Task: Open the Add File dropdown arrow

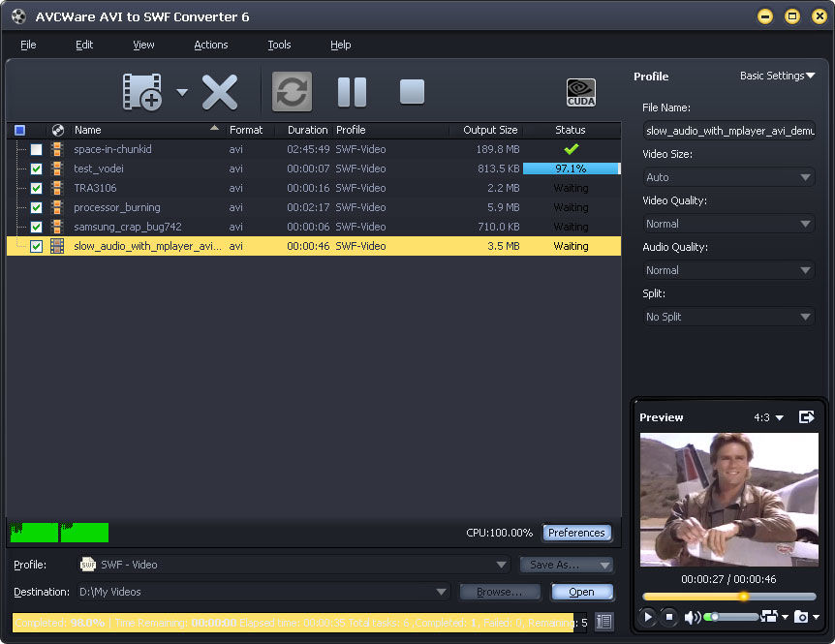Action: 182,93
